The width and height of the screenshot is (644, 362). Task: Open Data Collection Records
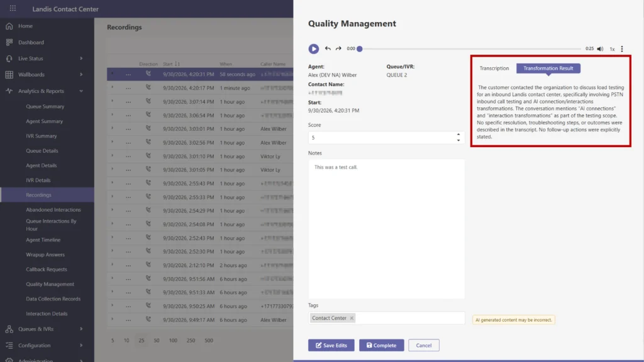[x=53, y=299]
